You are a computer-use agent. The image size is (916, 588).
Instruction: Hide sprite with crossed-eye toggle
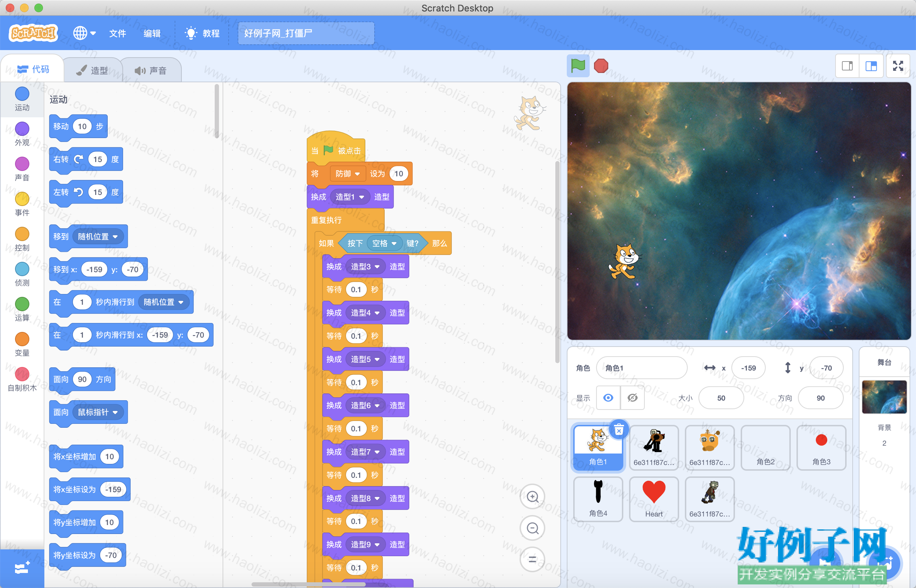tap(632, 398)
